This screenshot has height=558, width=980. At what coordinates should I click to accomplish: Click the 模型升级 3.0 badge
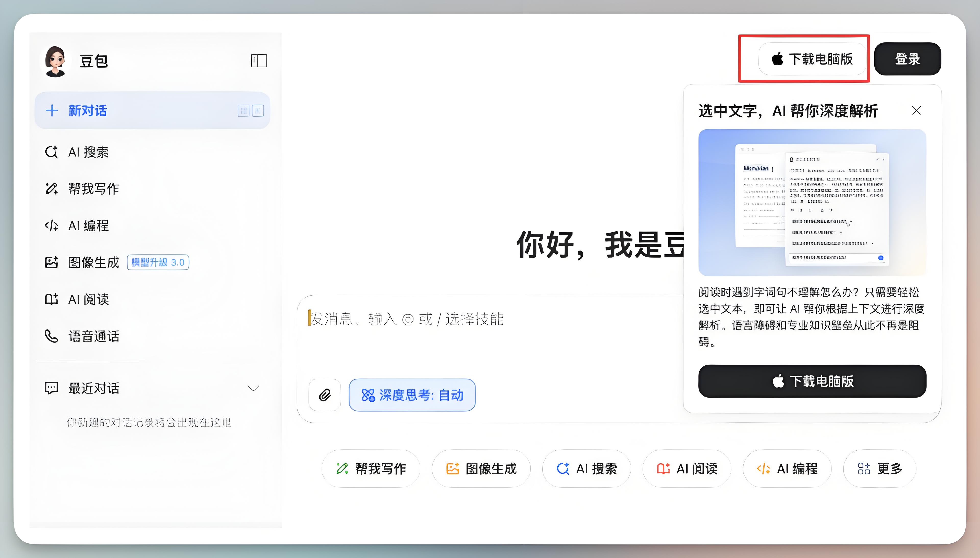click(157, 262)
